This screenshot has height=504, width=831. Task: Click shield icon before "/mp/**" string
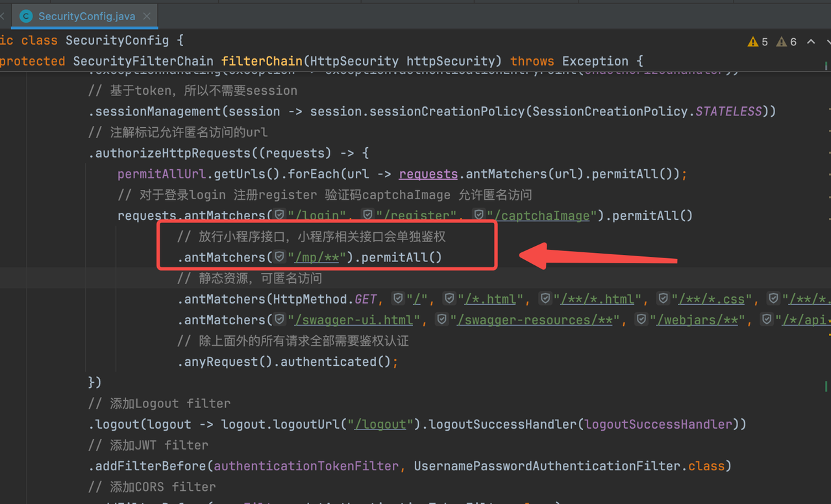click(280, 258)
